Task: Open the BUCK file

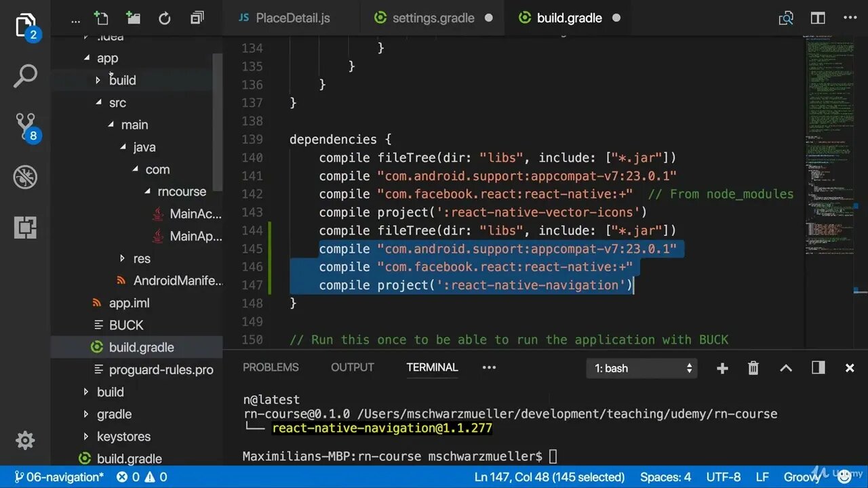Action: [x=126, y=325]
